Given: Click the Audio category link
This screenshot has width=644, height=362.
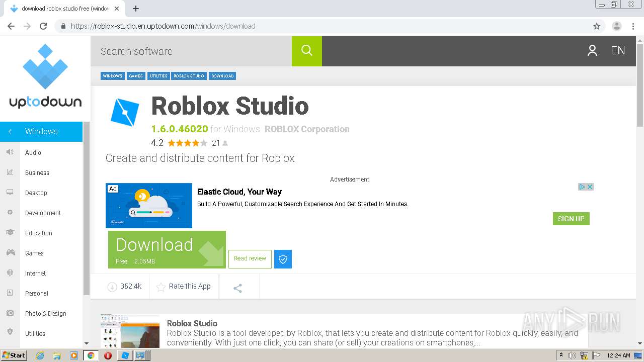Looking at the screenshot, I should pyautogui.click(x=33, y=152).
